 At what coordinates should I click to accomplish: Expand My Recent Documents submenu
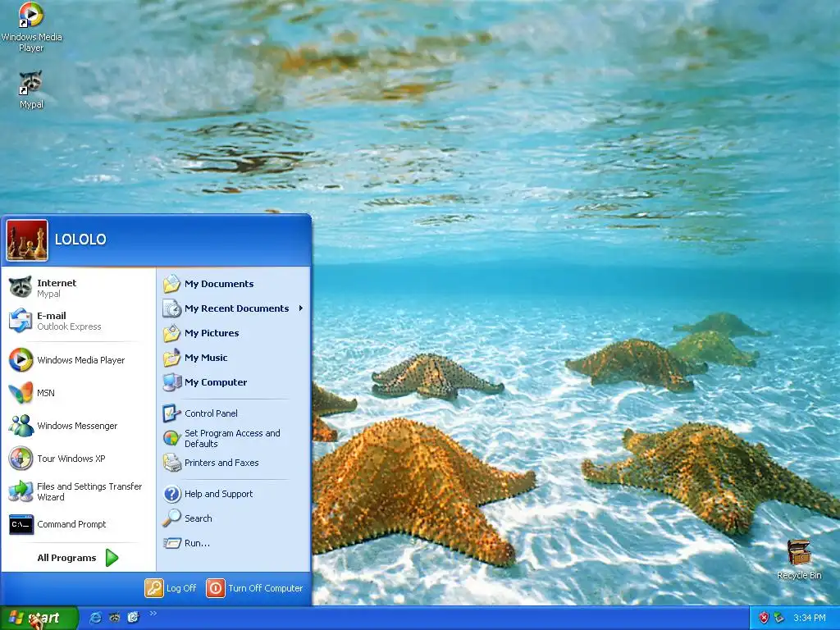(234, 308)
